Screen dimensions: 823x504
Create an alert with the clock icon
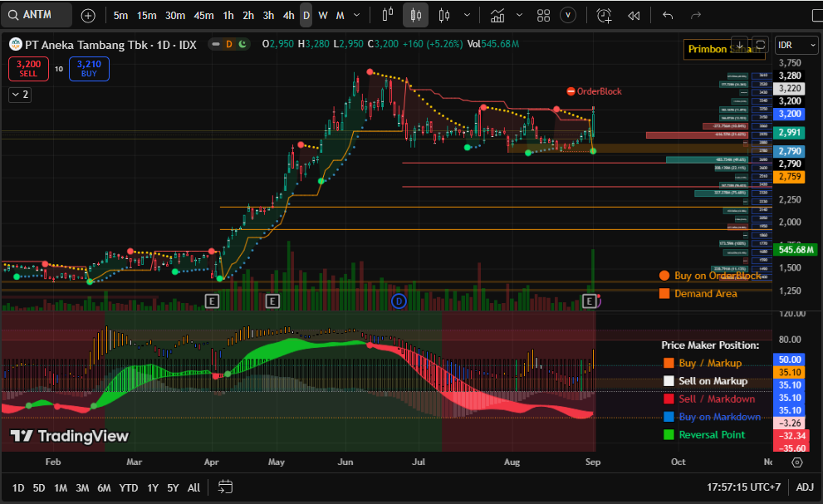(604, 16)
